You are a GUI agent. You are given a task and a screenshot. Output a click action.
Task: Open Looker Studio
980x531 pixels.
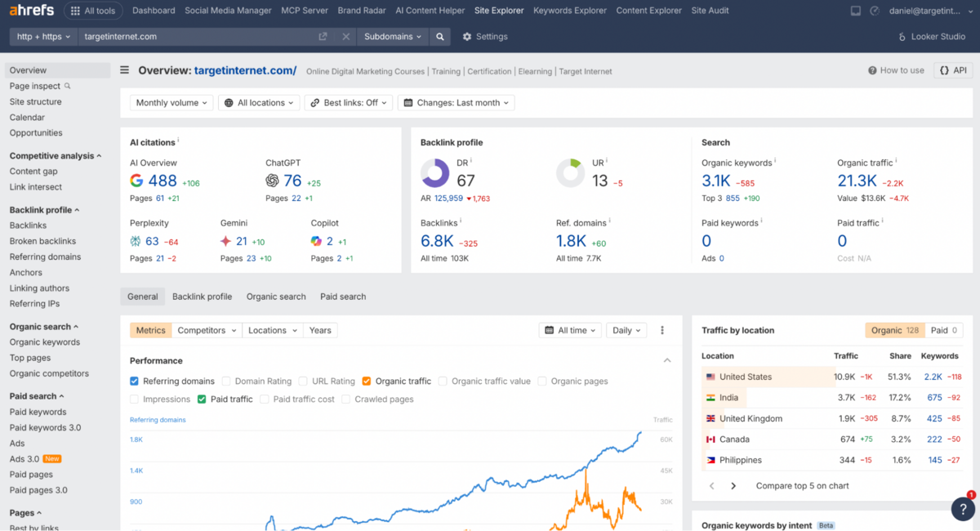(x=931, y=37)
